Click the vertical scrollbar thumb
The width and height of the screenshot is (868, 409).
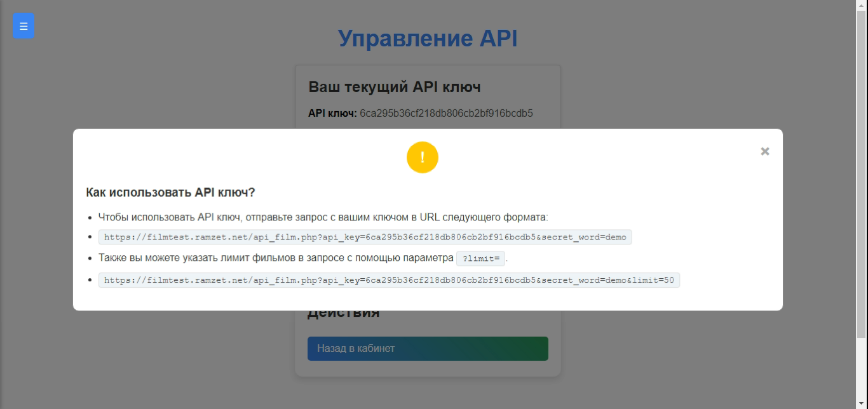862,171
